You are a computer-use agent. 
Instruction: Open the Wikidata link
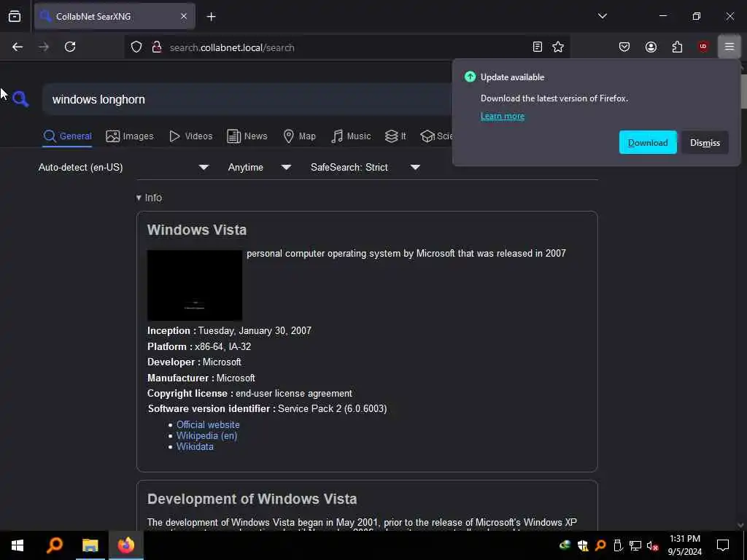[195, 447]
